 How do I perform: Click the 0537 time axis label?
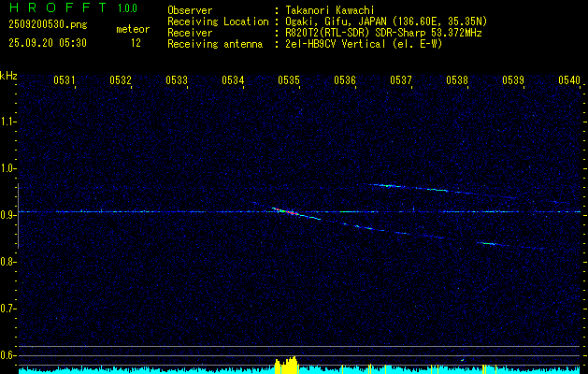click(401, 79)
